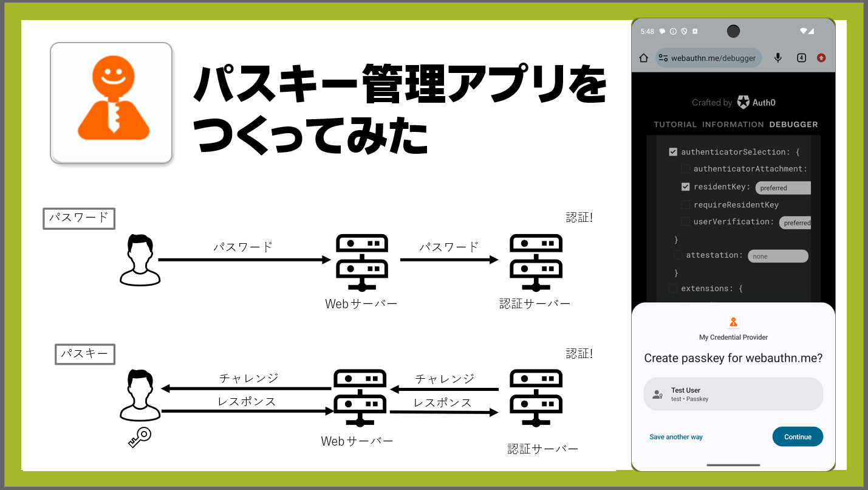Click the user figure in the password row
868x490 pixels.
140,260
